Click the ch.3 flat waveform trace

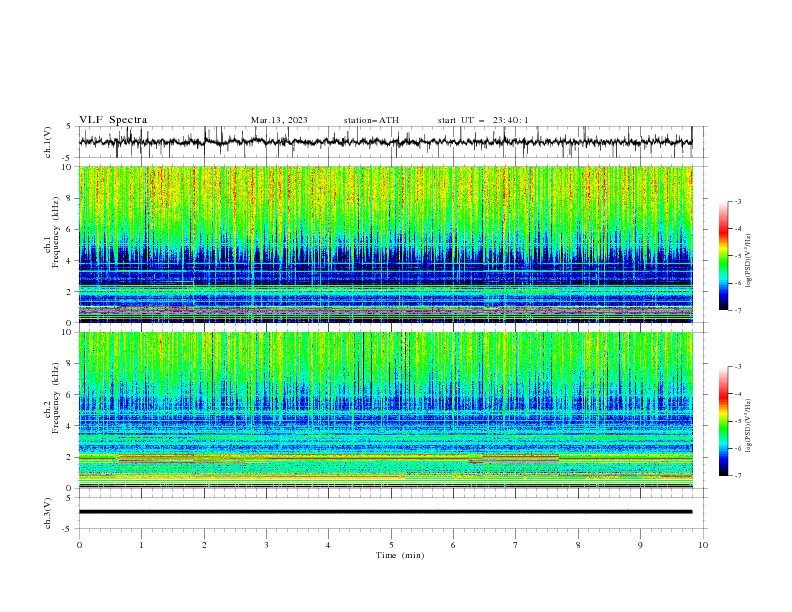[x=385, y=512]
